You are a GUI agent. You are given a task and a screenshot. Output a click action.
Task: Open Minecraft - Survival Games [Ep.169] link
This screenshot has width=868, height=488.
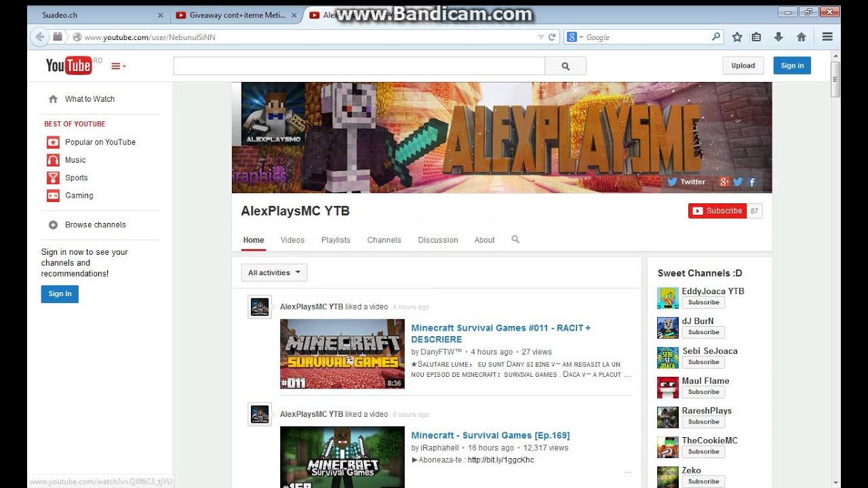(x=490, y=435)
